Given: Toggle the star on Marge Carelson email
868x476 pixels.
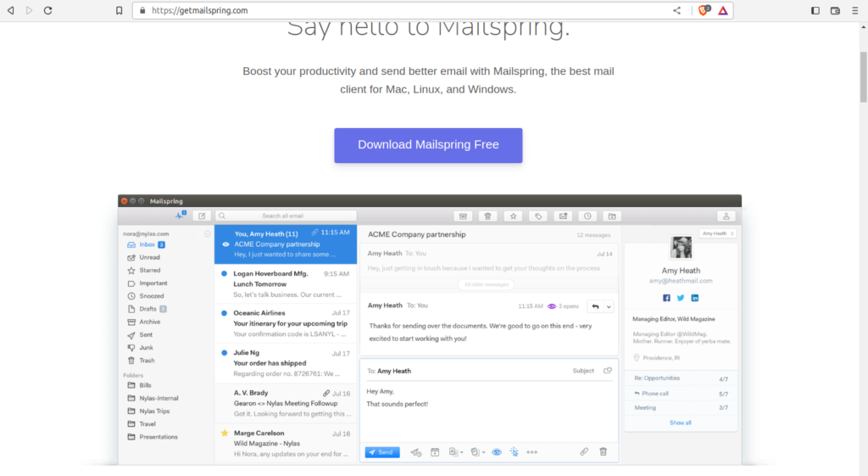Looking at the screenshot, I should 224,434.
